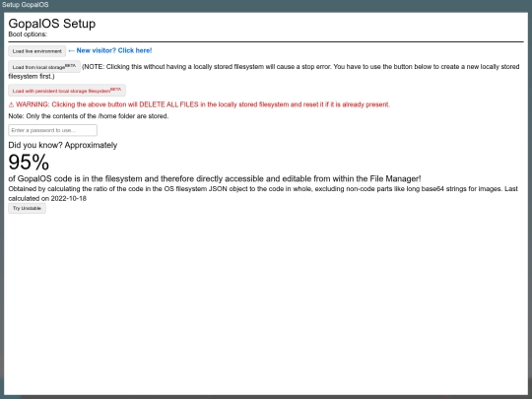Focus the Enter a password input field
Viewport: 532px width, 399px height.
pyautogui.click(x=52, y=130)
